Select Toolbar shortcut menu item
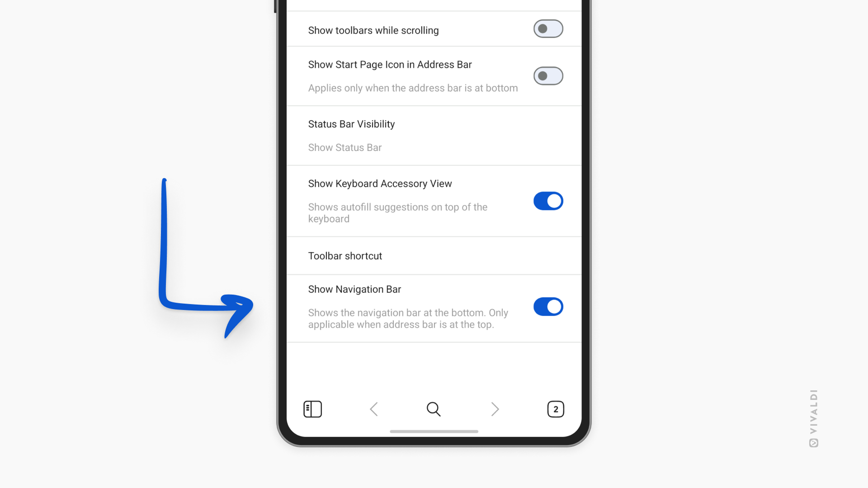This screenshot has height=488, width=868. [434, 255]
